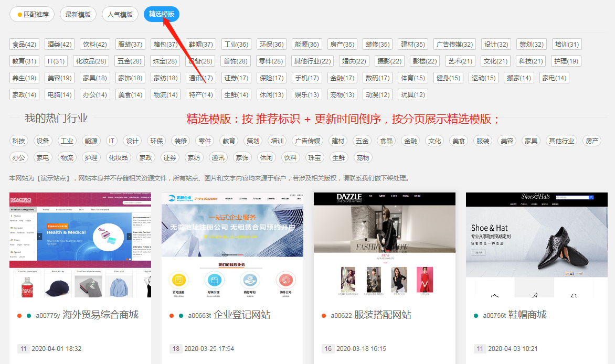Image resolution: width=615 pixels, height=364 pixels.
Task: Filter templates by 食品(42) category
Action: point(25,45)
